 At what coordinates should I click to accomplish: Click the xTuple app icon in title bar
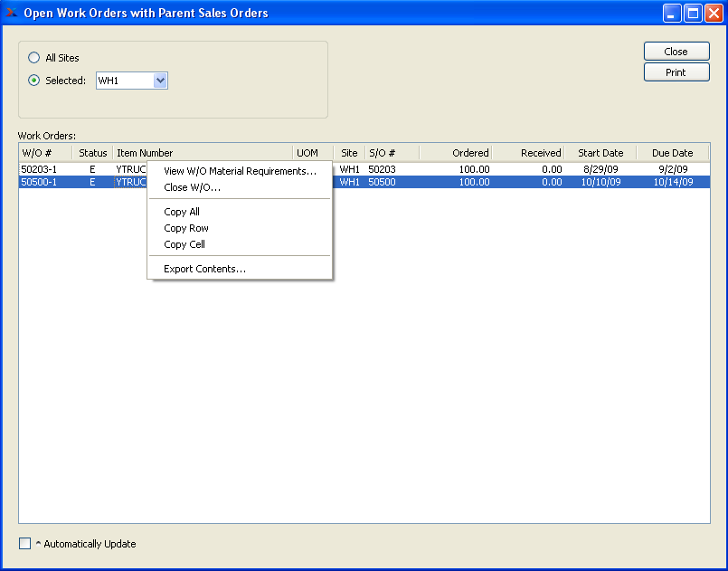(12, 13)
